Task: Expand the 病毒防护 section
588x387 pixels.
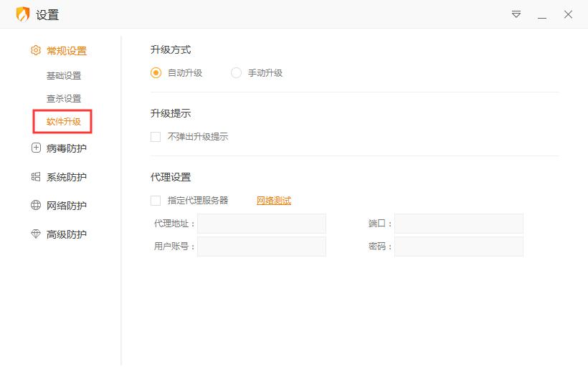Action: [x=67, y=148]
